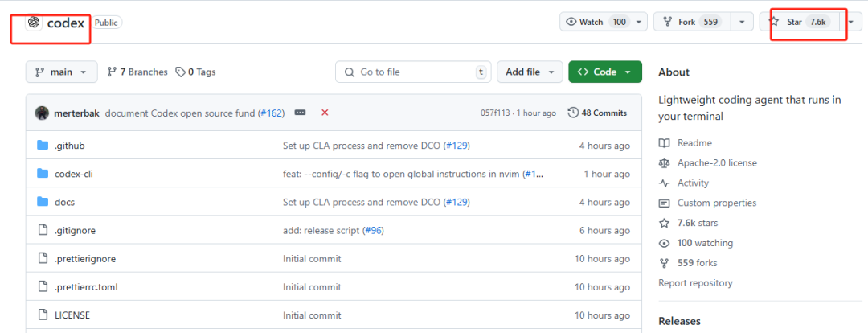
Task: Click the codex-cli folder icon
Action: [43, 174]
